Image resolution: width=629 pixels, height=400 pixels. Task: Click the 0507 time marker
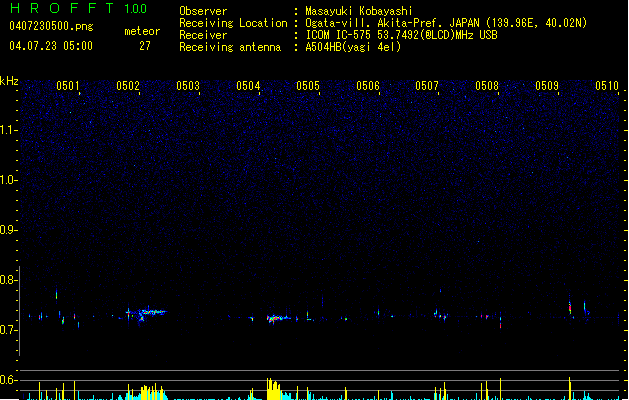pos(427,86)
